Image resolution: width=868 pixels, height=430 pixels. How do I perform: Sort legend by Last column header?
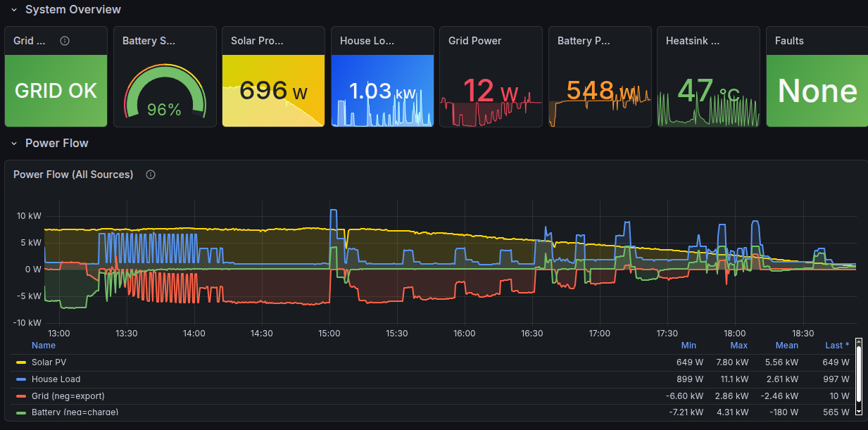(x=836, y=346)
